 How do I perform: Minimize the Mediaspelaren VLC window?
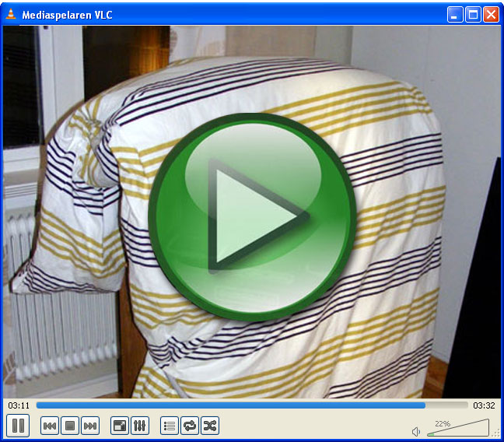455,15
